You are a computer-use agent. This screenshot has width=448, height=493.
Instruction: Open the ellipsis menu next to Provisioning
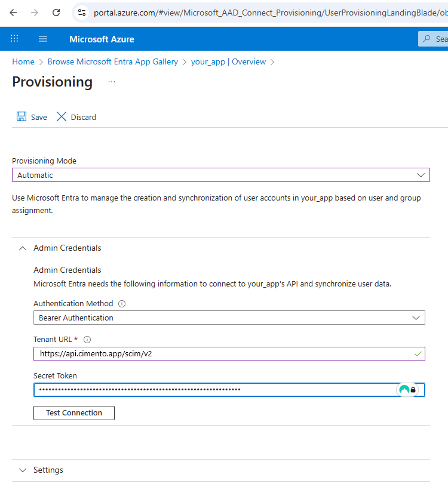pos(112,82)
